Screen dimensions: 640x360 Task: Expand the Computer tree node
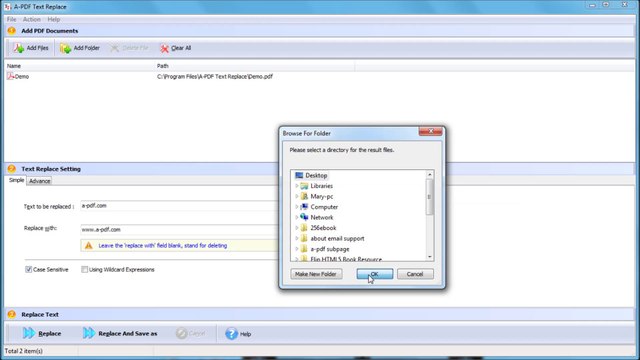tap(297, 207)
